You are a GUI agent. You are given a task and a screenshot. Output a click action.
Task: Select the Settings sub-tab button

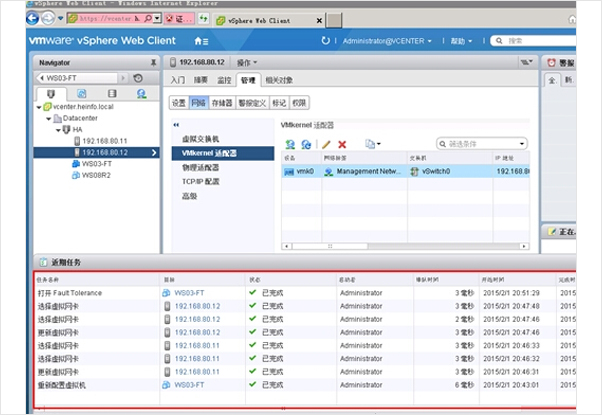(179, 103)
